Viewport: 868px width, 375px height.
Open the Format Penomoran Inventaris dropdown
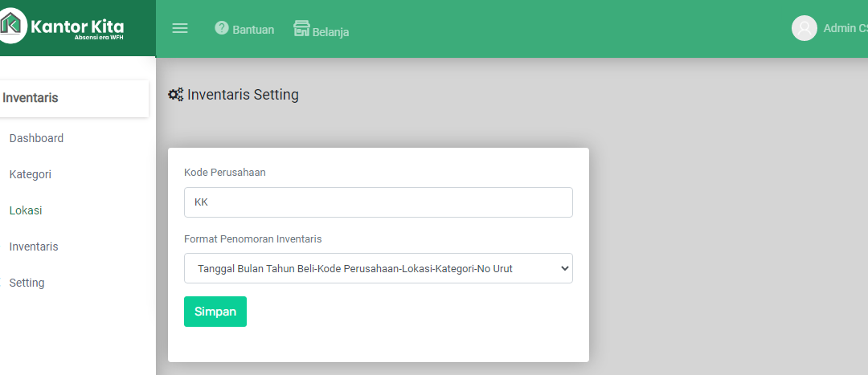tap(378, 268)
